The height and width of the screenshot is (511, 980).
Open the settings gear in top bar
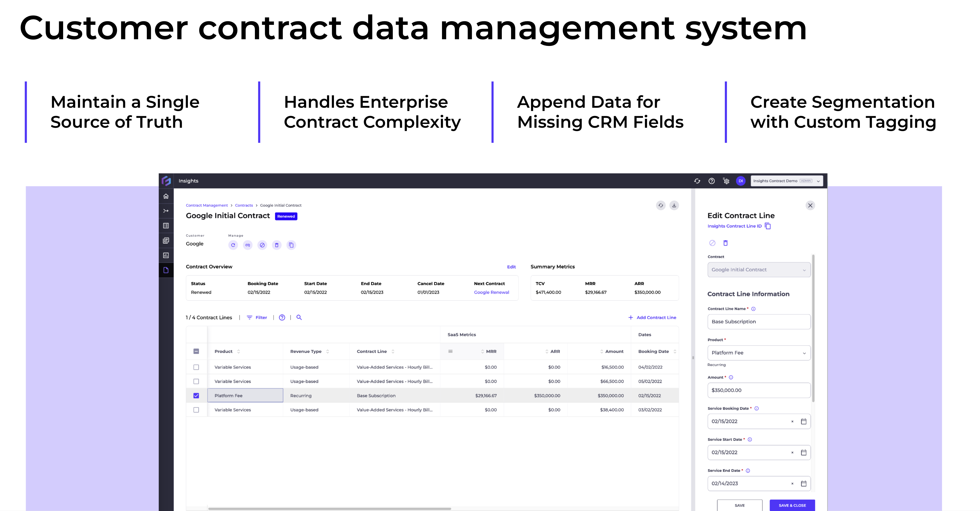tap(726, 181)
